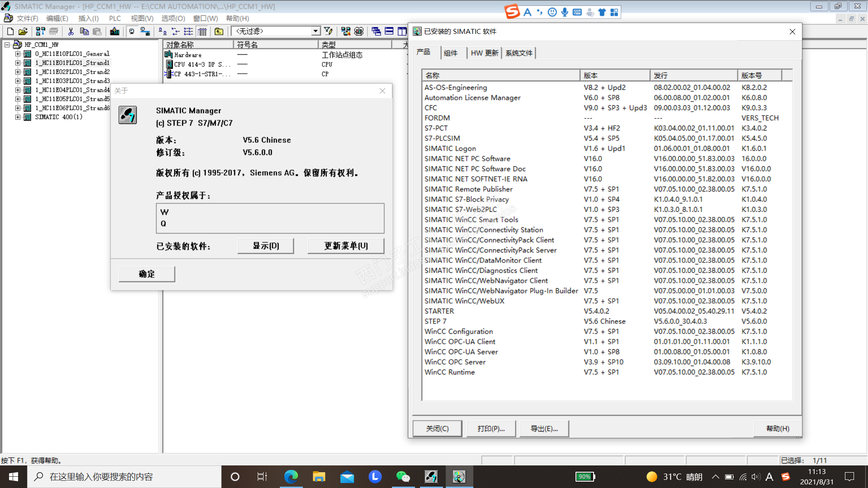Click the Download to PLC icon
The height and width of the screenshot is (488, 868).
(115, 31)
